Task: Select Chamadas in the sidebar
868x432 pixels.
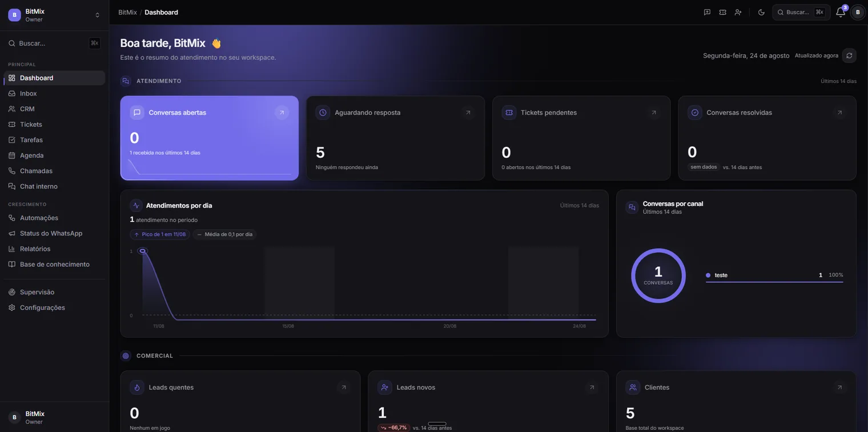Action: pyautogui.click(x=54, y=171)
